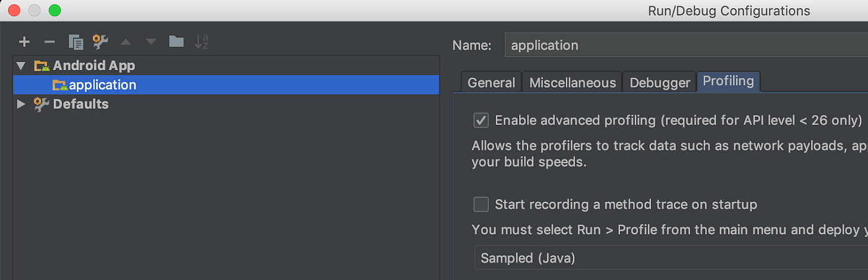The height and width of the screenshot is (280, 868).
Task: Open the Sampled (Java) dropdown
Action: click(670, 258)
